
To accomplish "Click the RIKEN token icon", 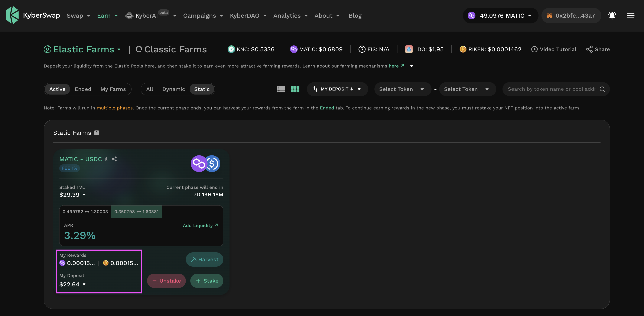I will 463,49.
